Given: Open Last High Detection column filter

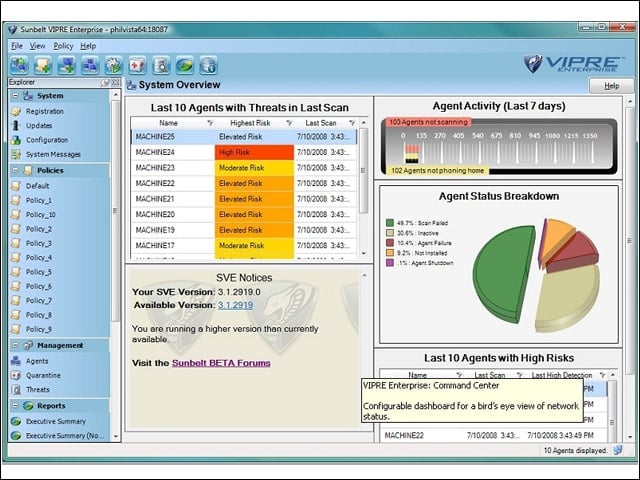Looking at the screenshot, I should point(602,375).
